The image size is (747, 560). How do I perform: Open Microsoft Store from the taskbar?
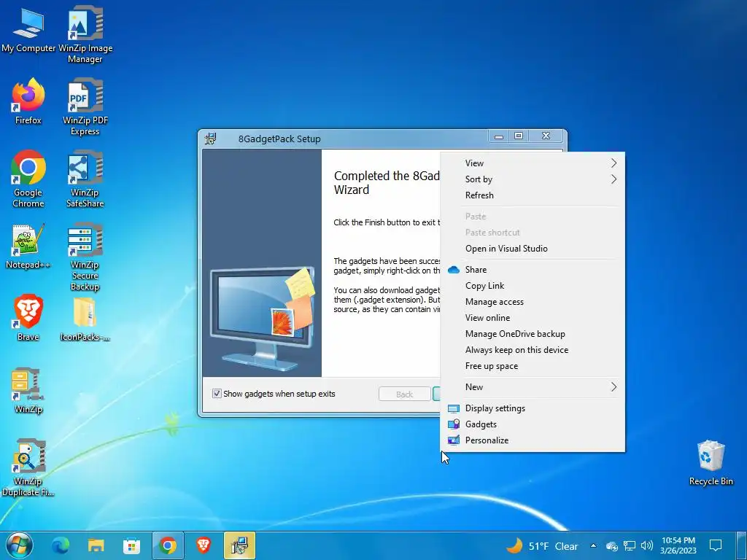click(131, 545)
